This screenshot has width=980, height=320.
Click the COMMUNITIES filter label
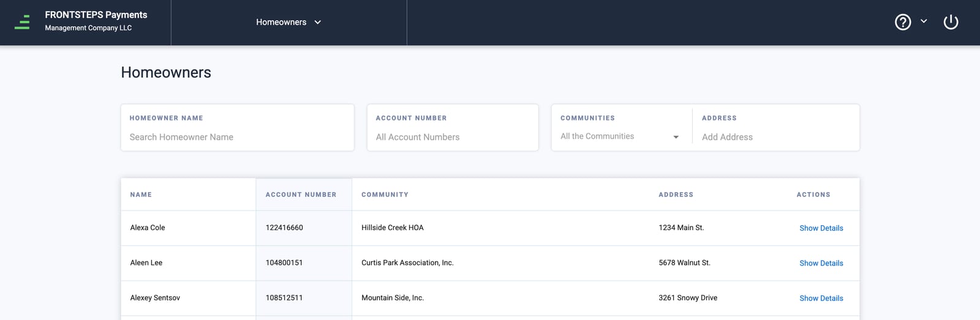point(587,118)
